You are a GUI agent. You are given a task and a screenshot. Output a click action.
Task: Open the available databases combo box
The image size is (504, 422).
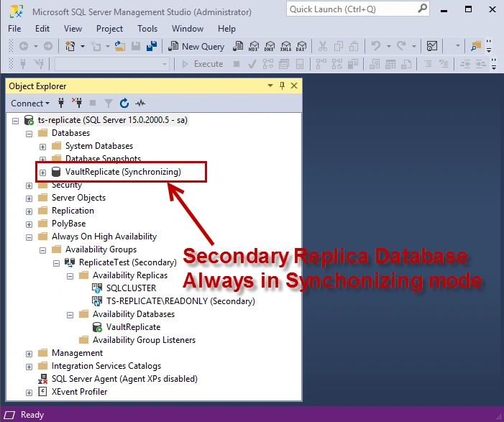112,64
